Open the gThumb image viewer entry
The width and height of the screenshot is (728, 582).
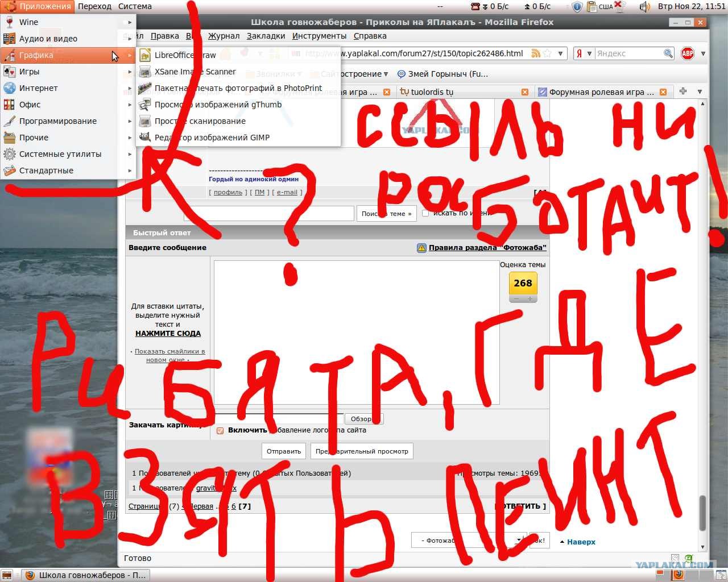[238, 105]
